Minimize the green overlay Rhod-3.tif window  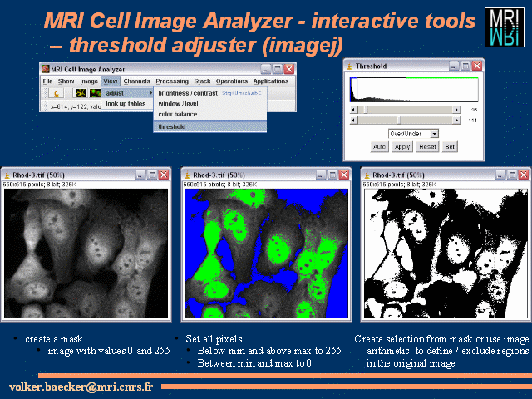point(321,175)
